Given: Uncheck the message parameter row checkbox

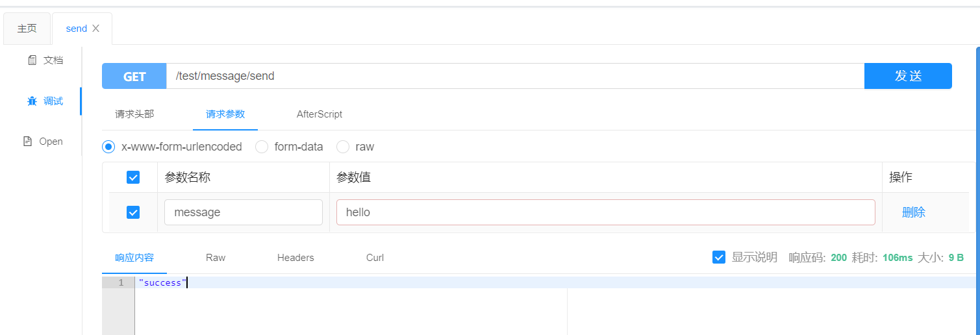Looking at the screenshot, I should click(x=133, y=212).
